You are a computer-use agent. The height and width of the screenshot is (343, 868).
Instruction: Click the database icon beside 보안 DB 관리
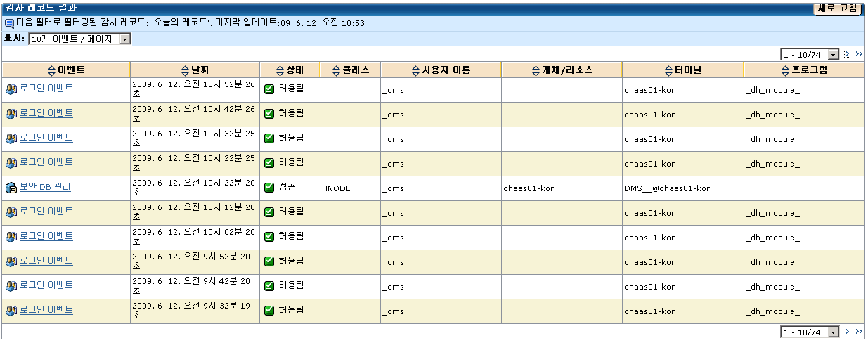click(x=11, y=188)
